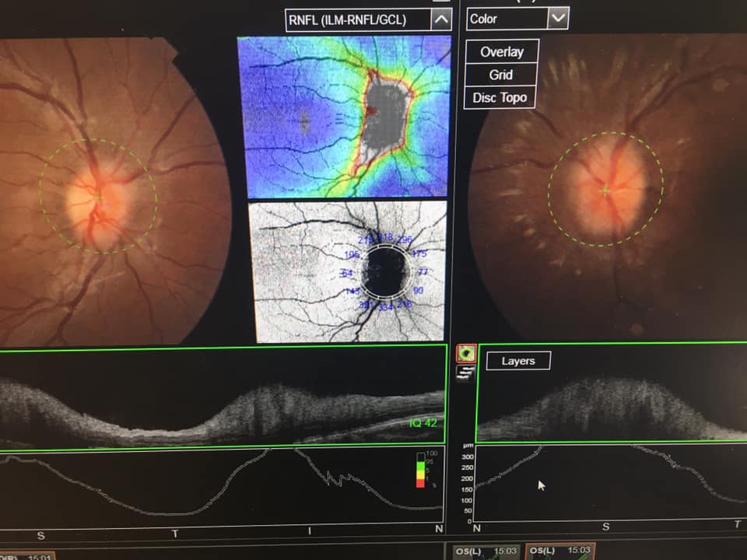
Task: Click the 196 sector thickness value
Action: pyautogui.click(x=352, y=254)
